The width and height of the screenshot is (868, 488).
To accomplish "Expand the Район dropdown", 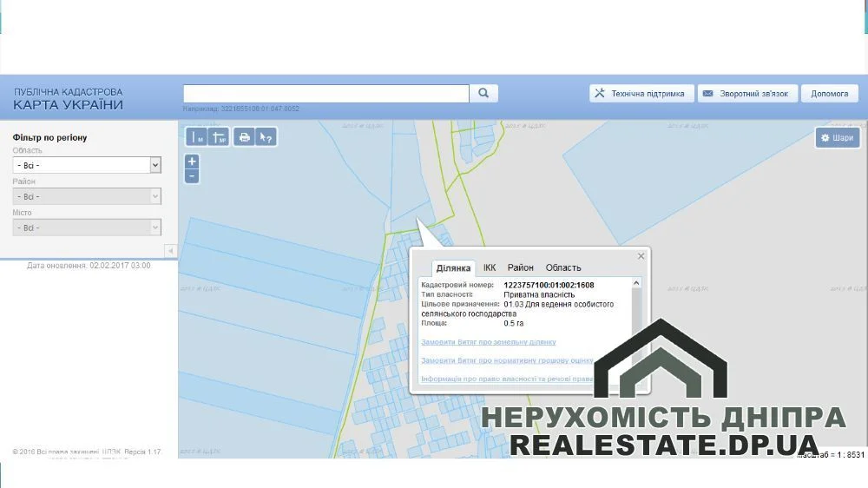I will (87, 196).
